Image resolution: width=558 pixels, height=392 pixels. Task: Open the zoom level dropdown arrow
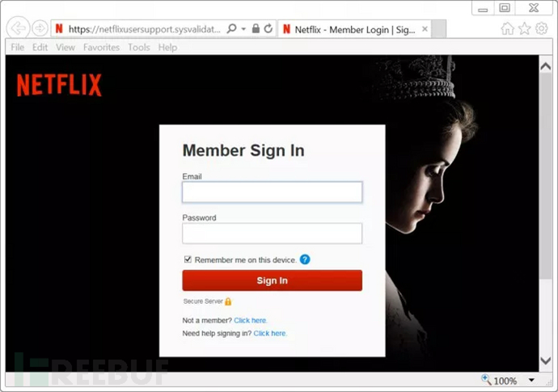pos(531,380)
